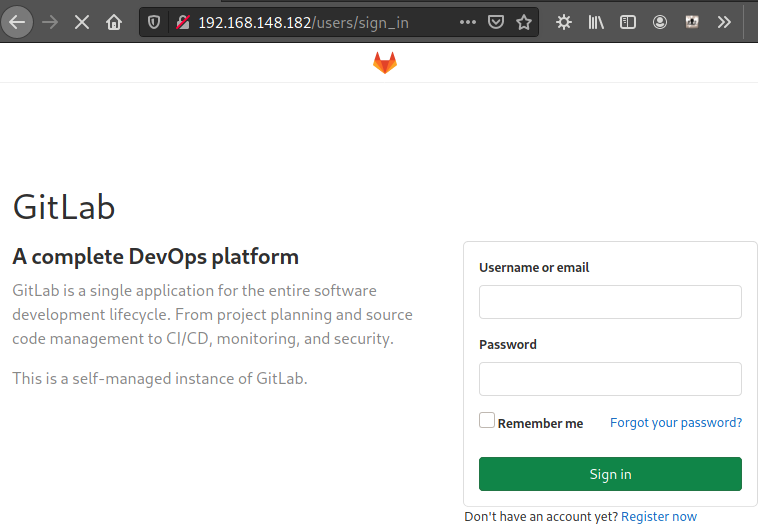Screen dimensions: 758x524
Task: Go back using the browser back arrow
Action: [17, 22]
